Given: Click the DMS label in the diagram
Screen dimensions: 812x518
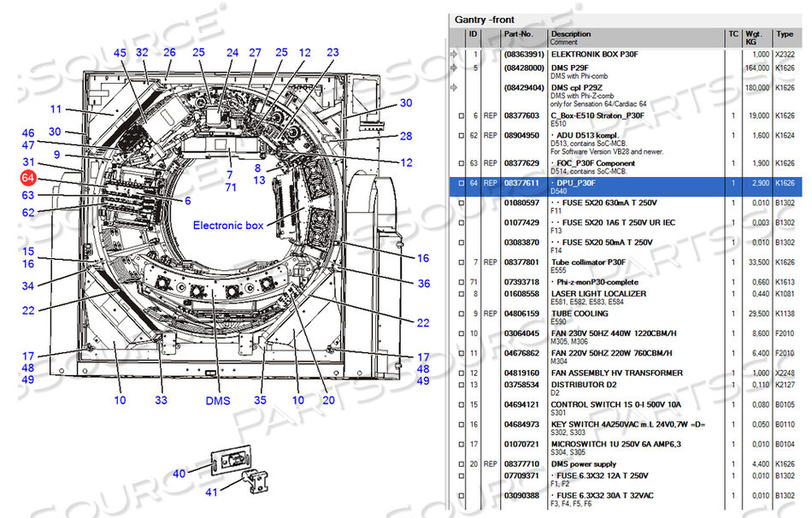Looking at the screenshot, I should 218,400.
